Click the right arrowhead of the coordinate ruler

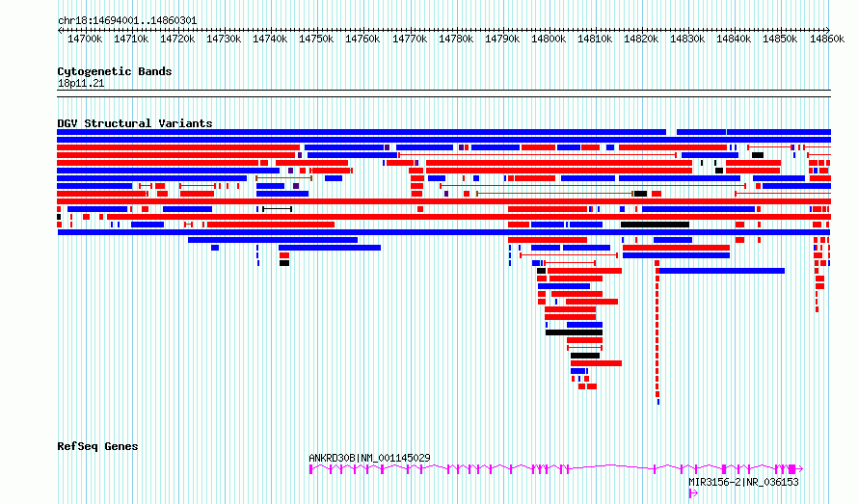(x=828, y=30)
